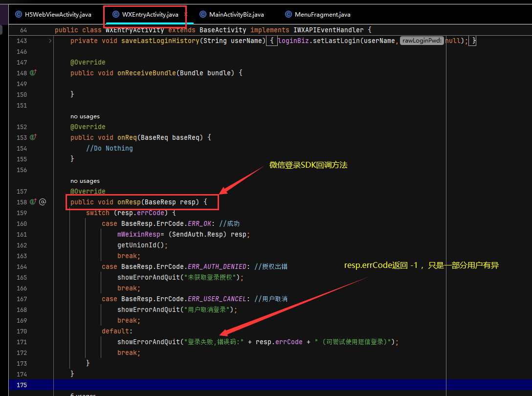The height and width of the screenshot is (396, 532).
Task: Click the sticky class header on line 64
Action: pyautogui.click(x=213, y=30)
